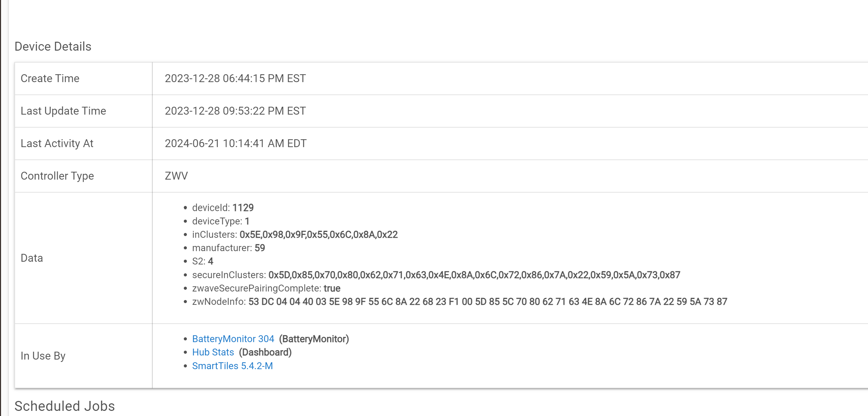This screenshot has height=416, width=868.
Task: Click the Device Details heading
Action: 53,47
